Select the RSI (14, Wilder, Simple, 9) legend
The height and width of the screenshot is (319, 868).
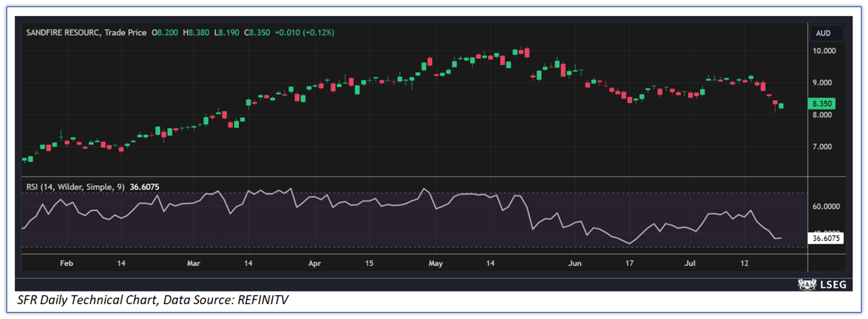click(76, 187)
